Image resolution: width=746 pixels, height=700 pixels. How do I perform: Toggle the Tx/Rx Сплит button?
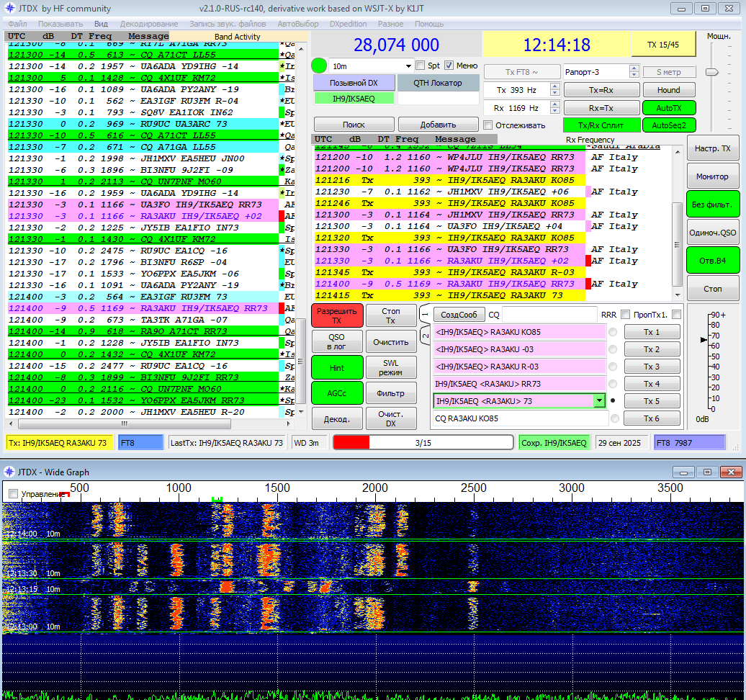(601, 125)
